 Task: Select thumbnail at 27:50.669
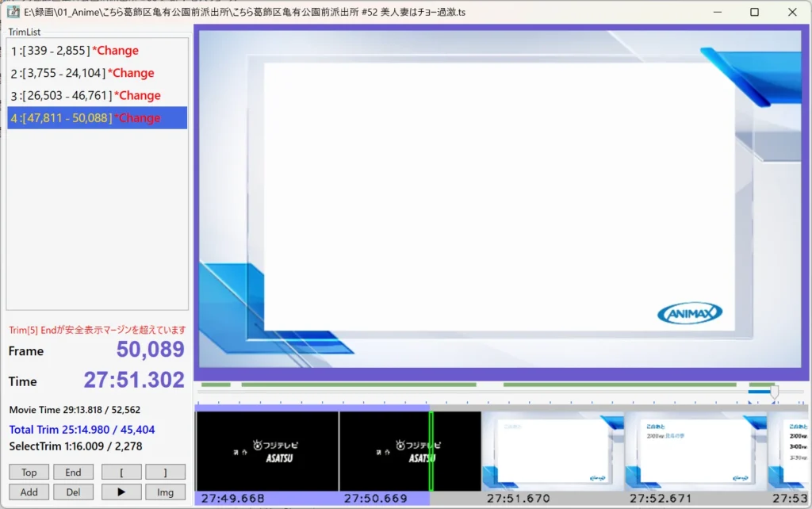click(x=410, y=450)
